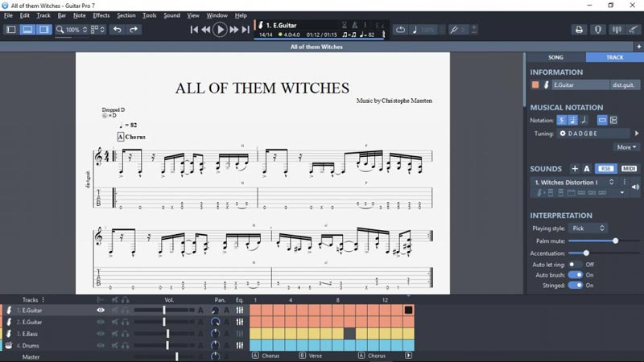Open the Section menu
Viewport: 644px width, 362px height.
[x=126, y=15]
